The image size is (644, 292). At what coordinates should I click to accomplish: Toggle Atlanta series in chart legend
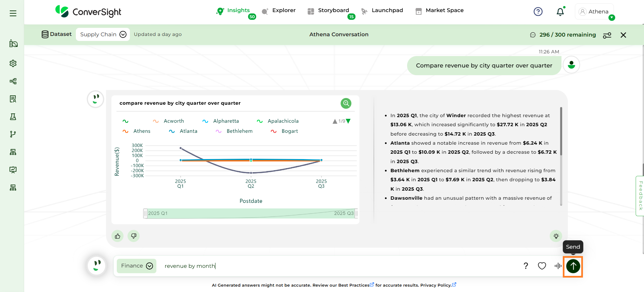(x=183, y=131)
